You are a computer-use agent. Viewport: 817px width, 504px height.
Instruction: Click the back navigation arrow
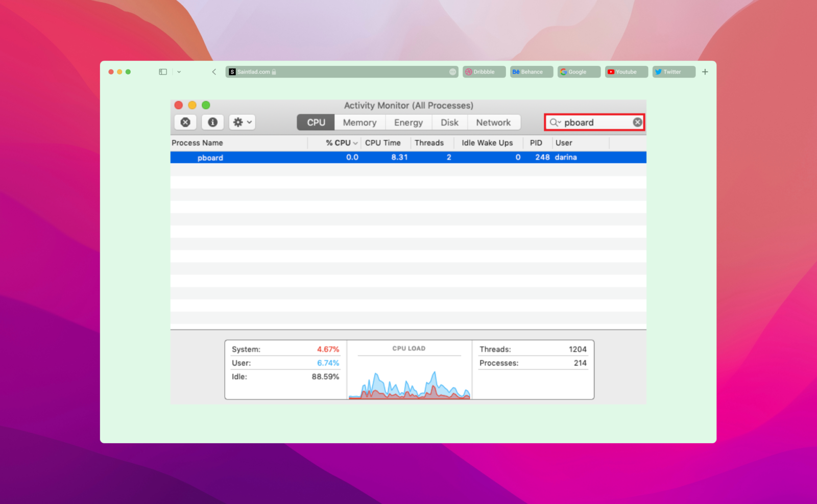[214, 71]
